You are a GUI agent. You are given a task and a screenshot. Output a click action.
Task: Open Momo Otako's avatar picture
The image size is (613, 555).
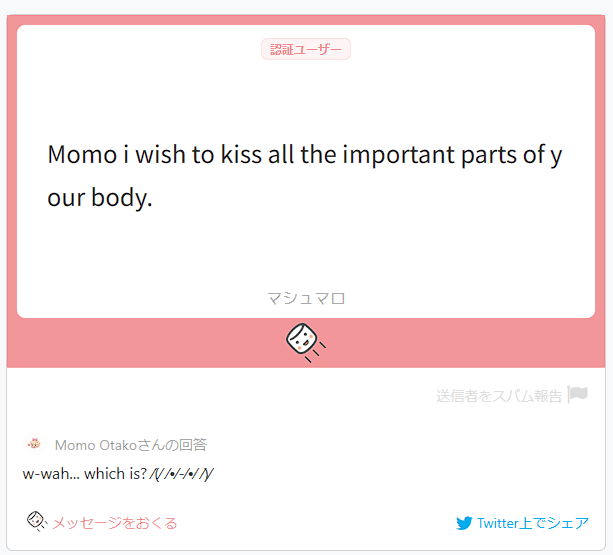pyautogui.click(x=34, y=444)
